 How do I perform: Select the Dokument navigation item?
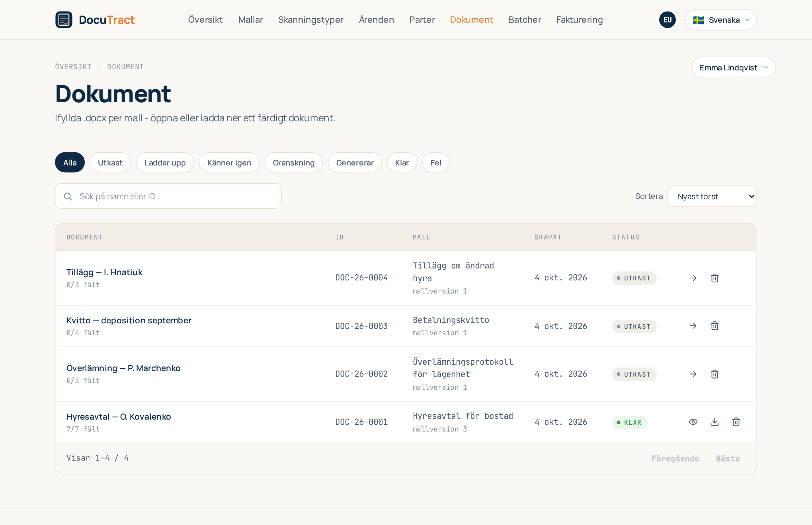coord(471,20)
